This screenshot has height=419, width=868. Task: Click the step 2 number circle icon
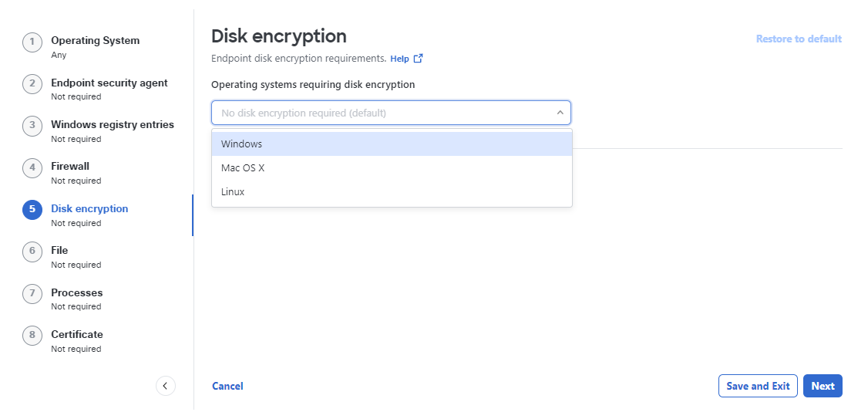32,83
